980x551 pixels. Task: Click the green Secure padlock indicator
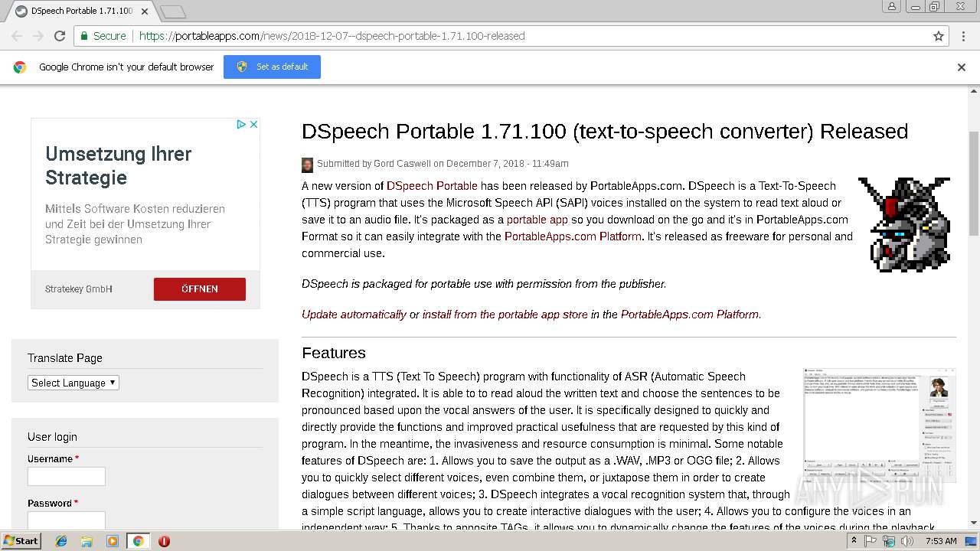(103, 36)
